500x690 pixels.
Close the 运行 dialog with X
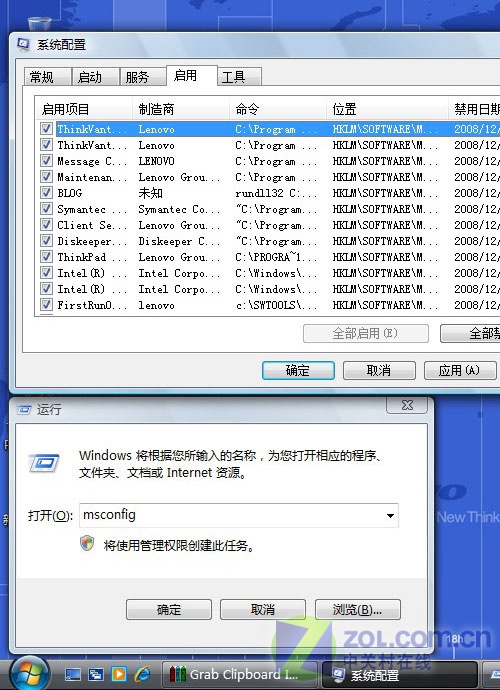[407, 405]
